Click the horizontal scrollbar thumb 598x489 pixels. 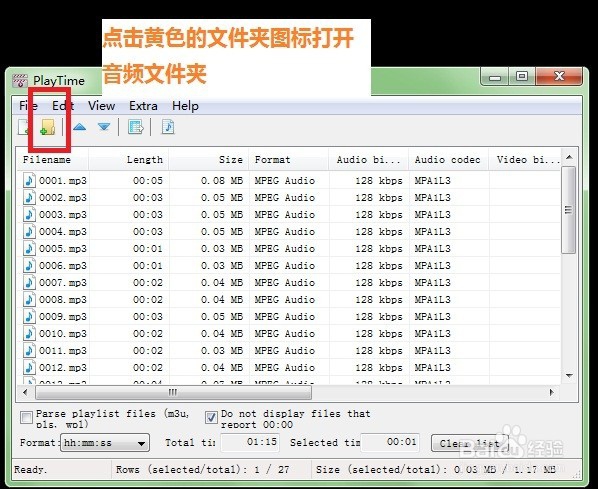coord(173,392)
